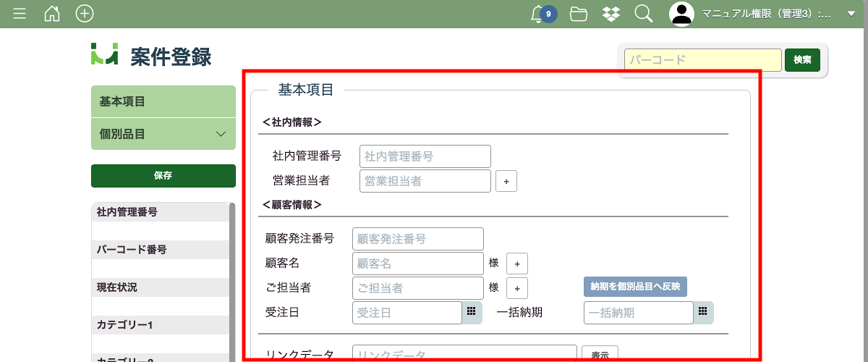Click plus button beside 顧客名

[x=516, y=264]
